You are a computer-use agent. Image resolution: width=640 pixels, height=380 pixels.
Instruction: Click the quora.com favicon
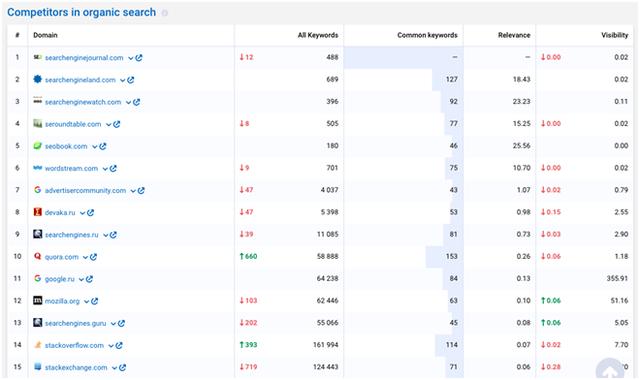(x=38, y=256)
